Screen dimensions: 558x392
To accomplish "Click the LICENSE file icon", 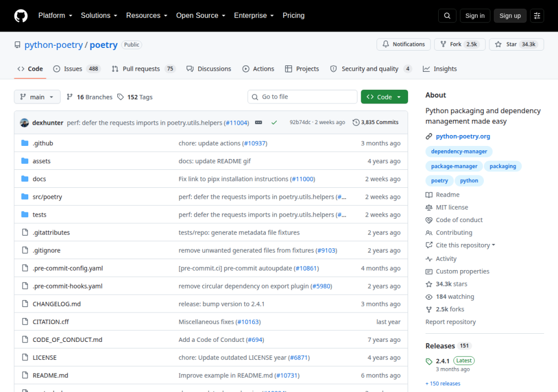I will coord(25,357).
